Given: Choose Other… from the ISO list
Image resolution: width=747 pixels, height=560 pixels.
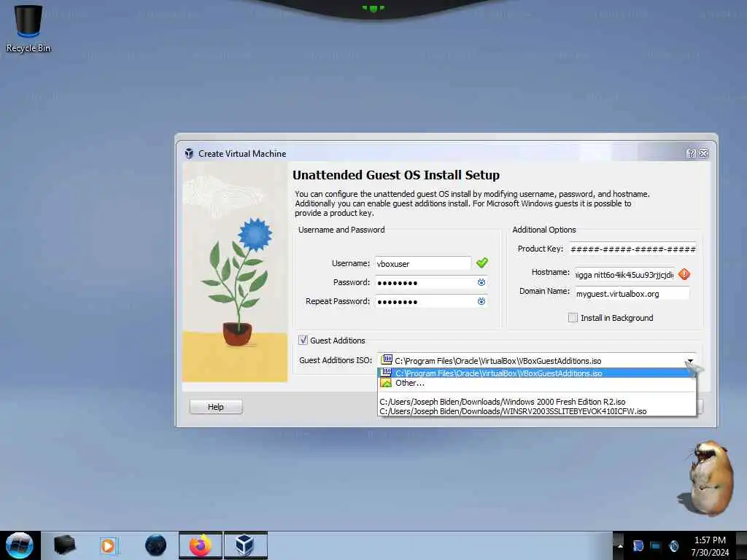Looking at the screenshot, I should pos(536,383).
